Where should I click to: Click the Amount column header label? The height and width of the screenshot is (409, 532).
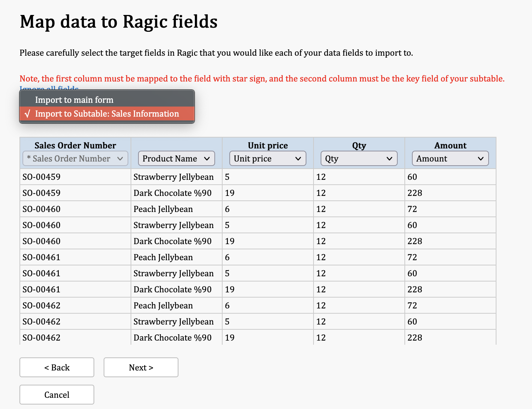[450, 145]
